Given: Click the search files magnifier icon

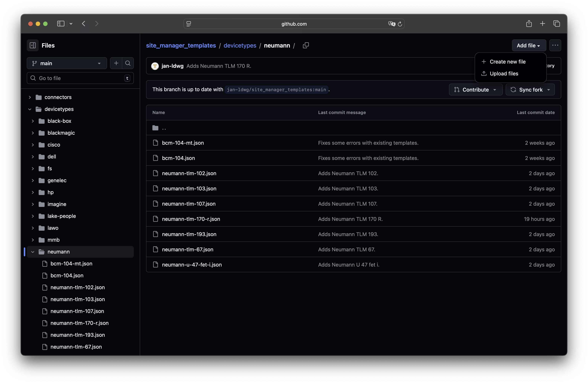Looking at the screenshot, I should click(x=128, y=63).
